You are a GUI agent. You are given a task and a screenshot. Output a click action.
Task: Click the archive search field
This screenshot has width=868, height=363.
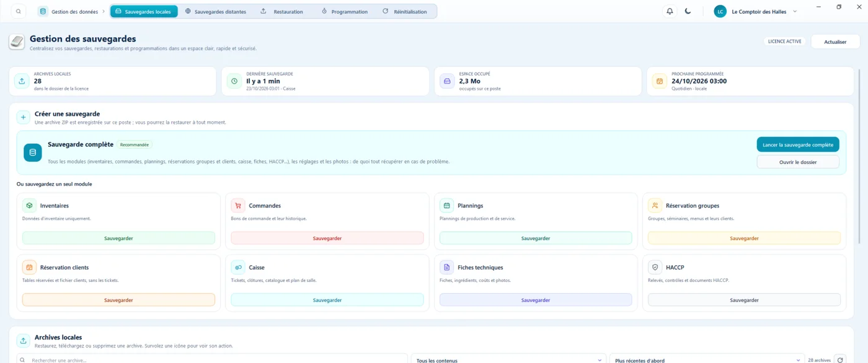[x=212, y=359]
